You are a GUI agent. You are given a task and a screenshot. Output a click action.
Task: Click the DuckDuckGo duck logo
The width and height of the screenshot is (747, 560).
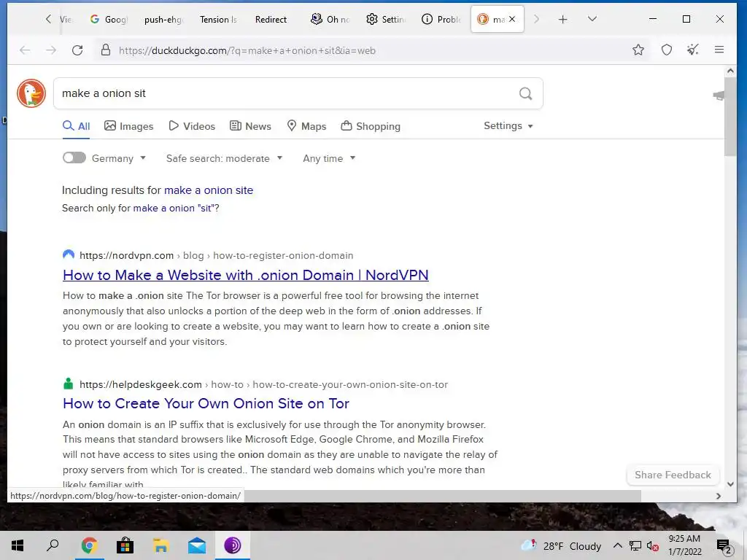coord(31,93)
